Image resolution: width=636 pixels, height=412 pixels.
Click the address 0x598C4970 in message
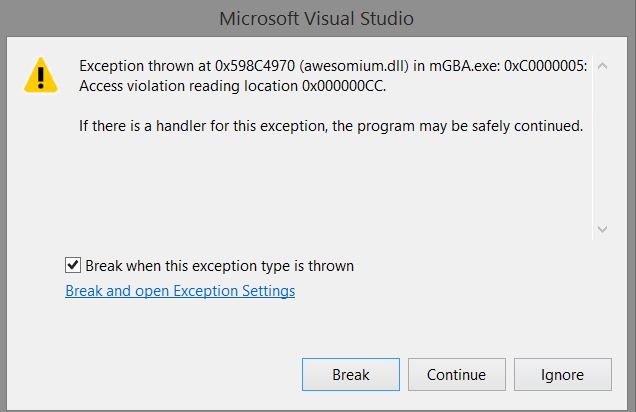tap(255, 66)
